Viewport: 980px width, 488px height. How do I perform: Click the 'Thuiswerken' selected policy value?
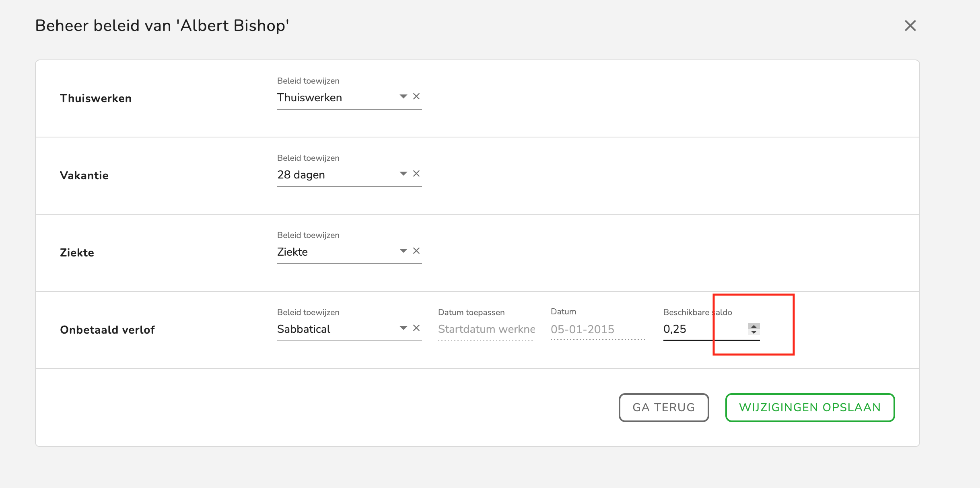pyautogui.click(x=309, y=98)
